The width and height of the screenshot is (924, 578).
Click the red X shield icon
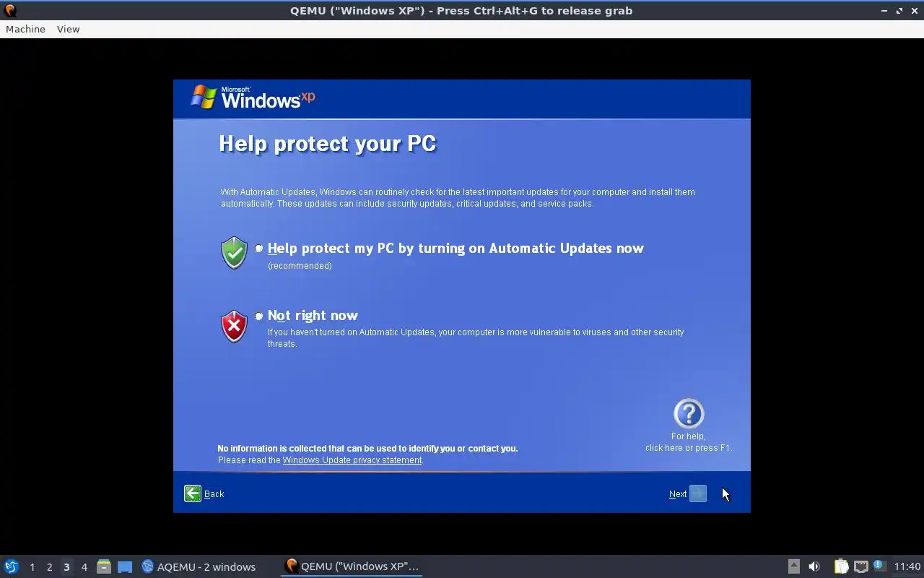234,327
